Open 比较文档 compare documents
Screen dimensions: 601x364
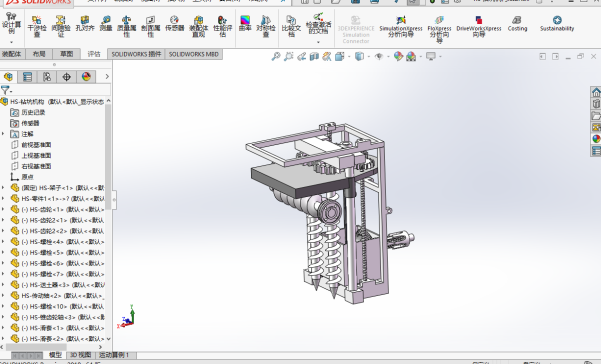pos(291,26)
